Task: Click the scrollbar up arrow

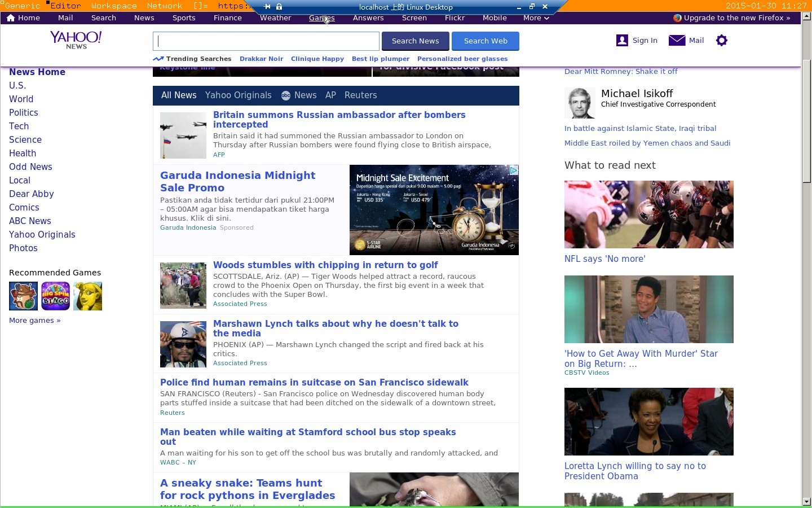Action: click(x=806, y=16)
